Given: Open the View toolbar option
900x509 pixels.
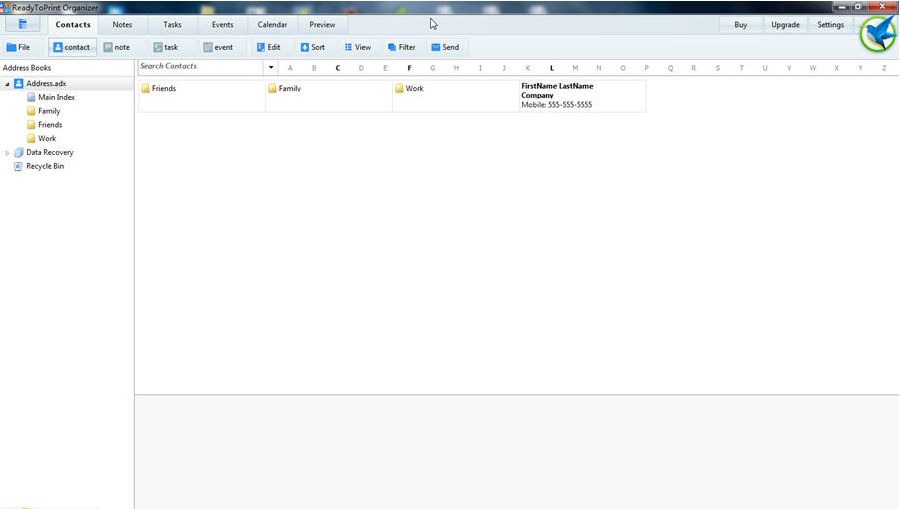Looking at the screenshot, I should (x=357, y=47).
